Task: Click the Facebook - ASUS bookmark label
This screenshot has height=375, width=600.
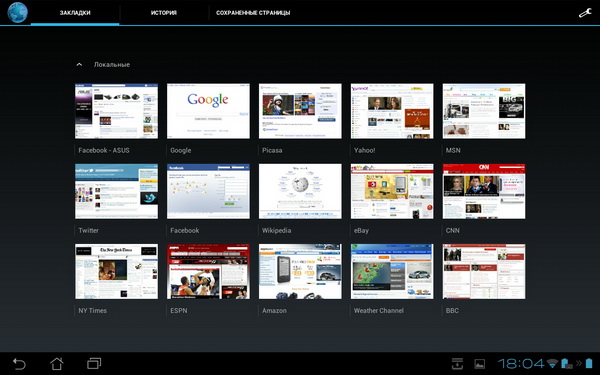Action: coord(104,150)
